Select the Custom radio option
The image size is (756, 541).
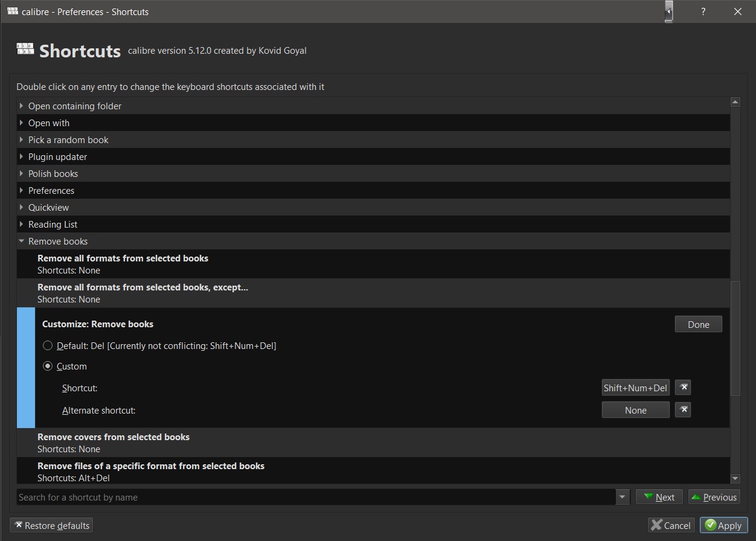tap(48, 367)
